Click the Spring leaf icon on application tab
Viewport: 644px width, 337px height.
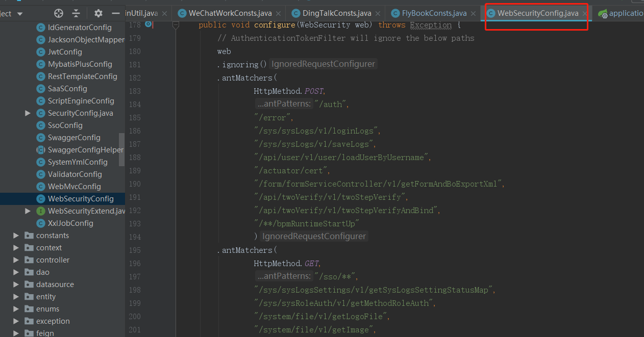click(x=603, y=13)
